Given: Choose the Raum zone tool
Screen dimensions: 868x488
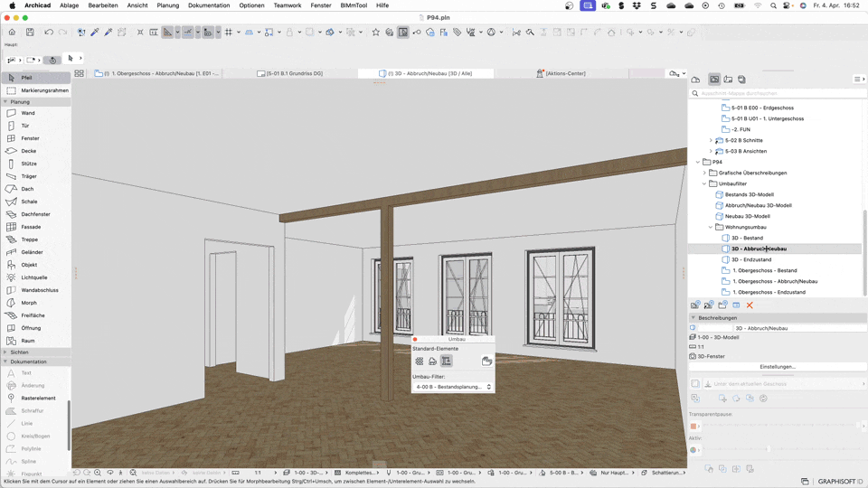Looking at the screenshot, I should [x=36, y=341].
